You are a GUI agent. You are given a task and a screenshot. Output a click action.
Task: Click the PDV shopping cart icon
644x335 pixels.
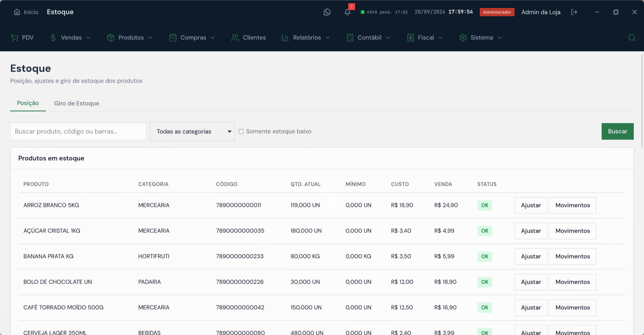coord(14,38)
